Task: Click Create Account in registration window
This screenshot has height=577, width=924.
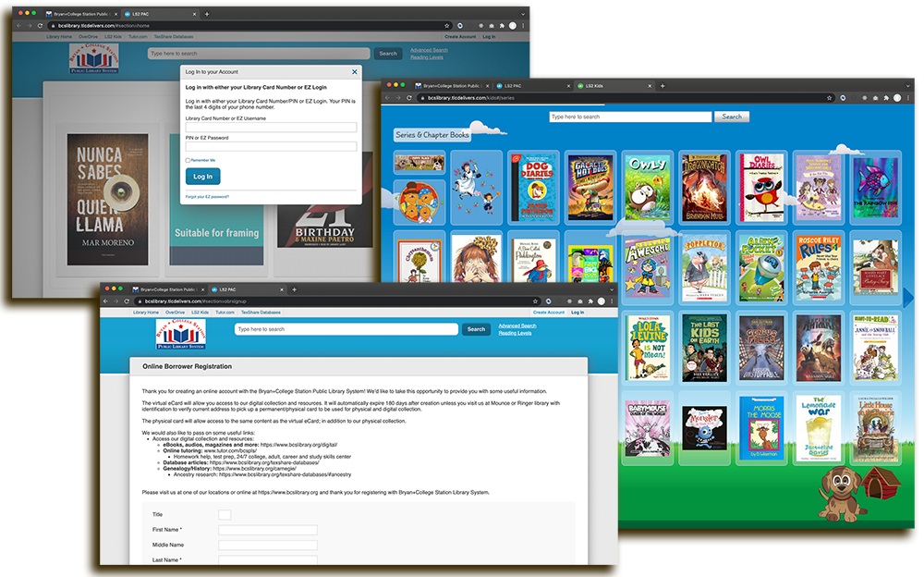Action: [x=549, y=313]
